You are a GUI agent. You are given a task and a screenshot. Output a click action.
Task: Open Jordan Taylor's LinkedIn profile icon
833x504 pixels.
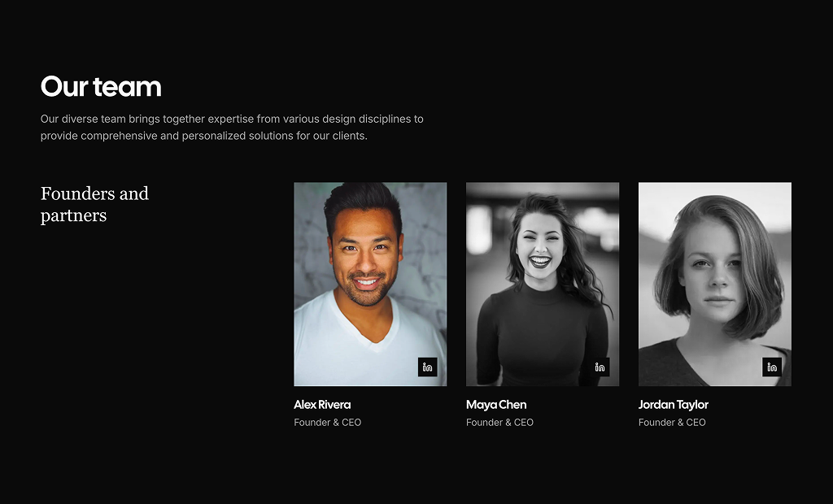(x=772, y=367)
